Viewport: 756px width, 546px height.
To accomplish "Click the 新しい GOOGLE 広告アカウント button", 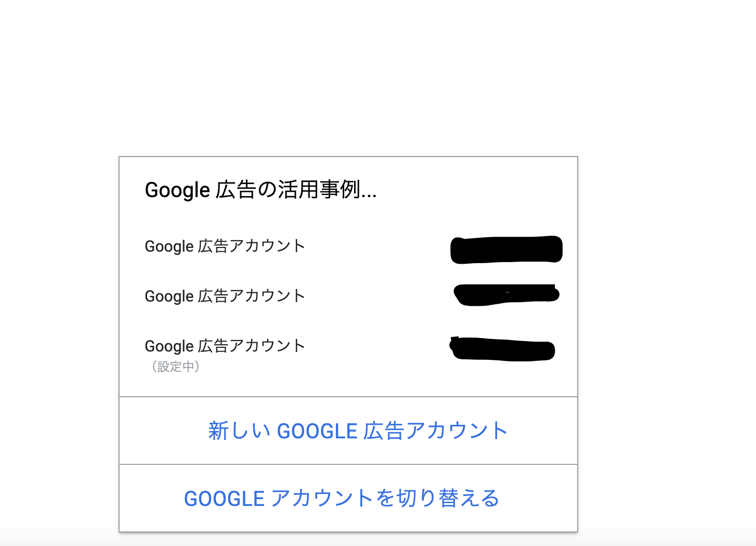I will pyautogui.click(x=358, y=430).
